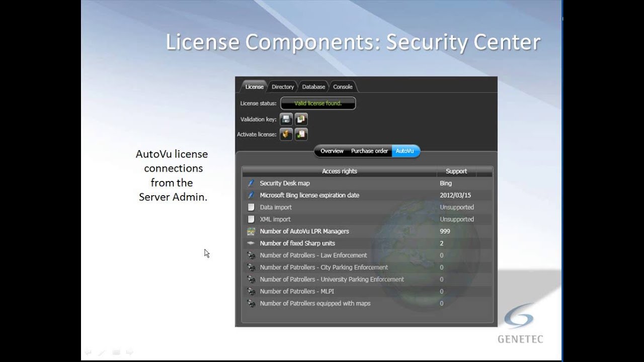
Task: Click the City Parking Enforcement patroller icon
Action: (x=251, y=267)
